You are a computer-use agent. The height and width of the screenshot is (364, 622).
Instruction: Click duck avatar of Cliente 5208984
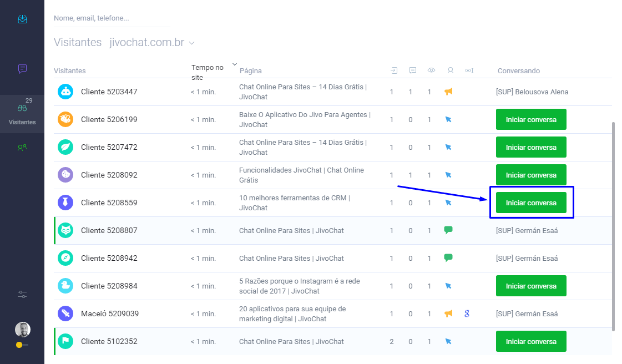[x=65, y=286]
